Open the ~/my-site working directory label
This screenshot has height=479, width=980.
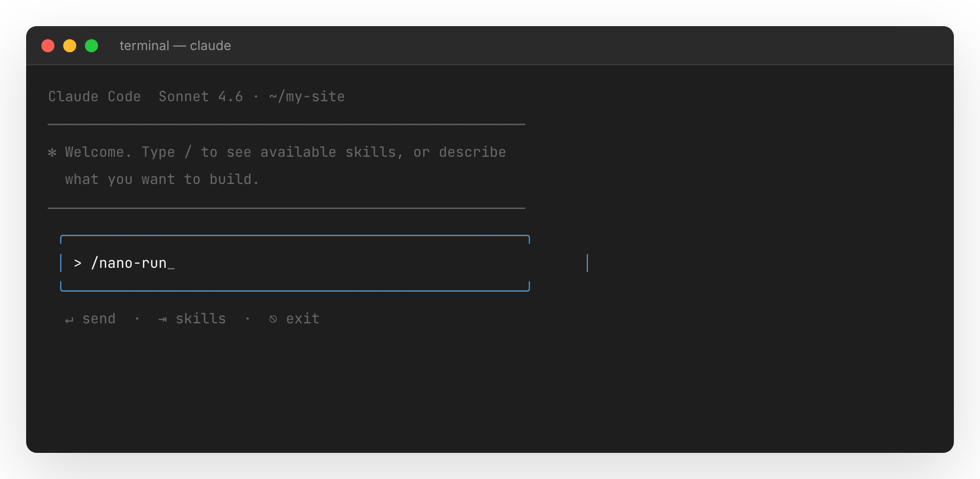(x=307, y=96)
